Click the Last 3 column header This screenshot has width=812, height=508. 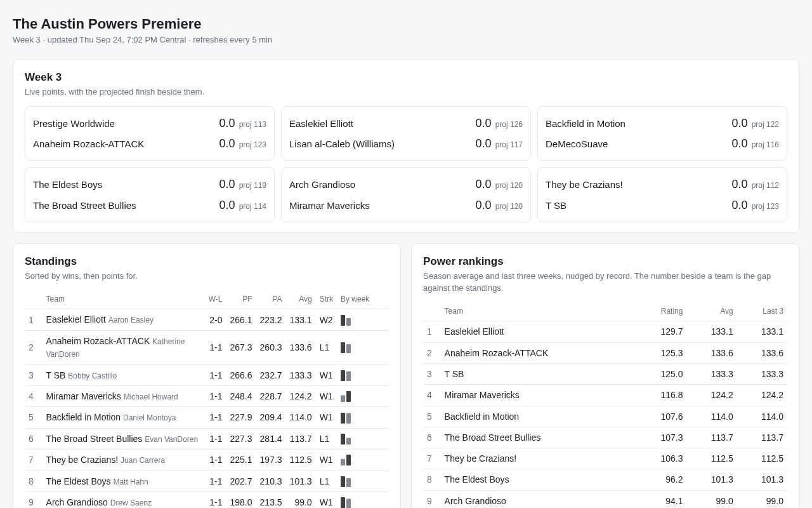tap(773, 311)
